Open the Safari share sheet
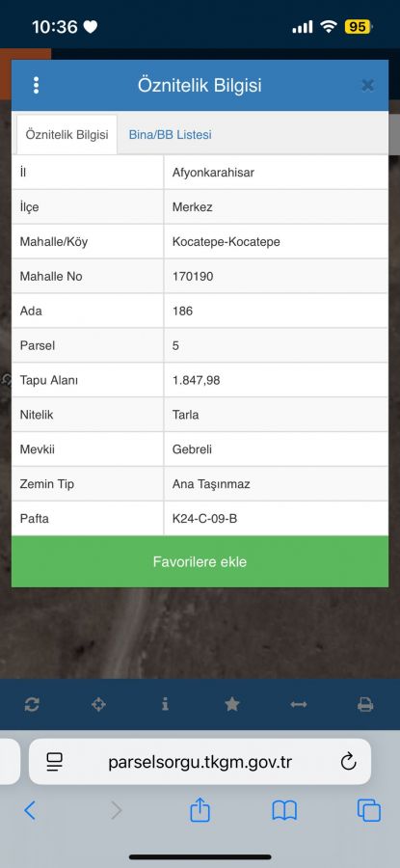The width and height of the screenshot is (400, 868). 200,809
